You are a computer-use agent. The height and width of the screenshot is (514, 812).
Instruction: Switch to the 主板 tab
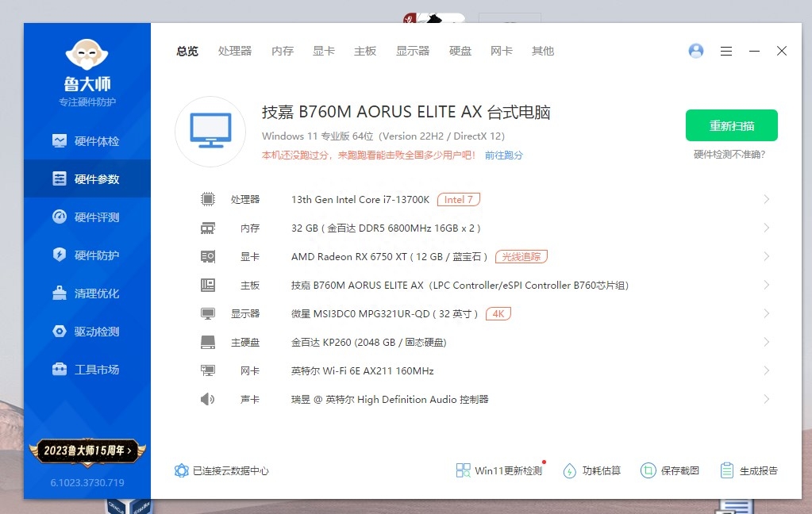pos(365,51)
